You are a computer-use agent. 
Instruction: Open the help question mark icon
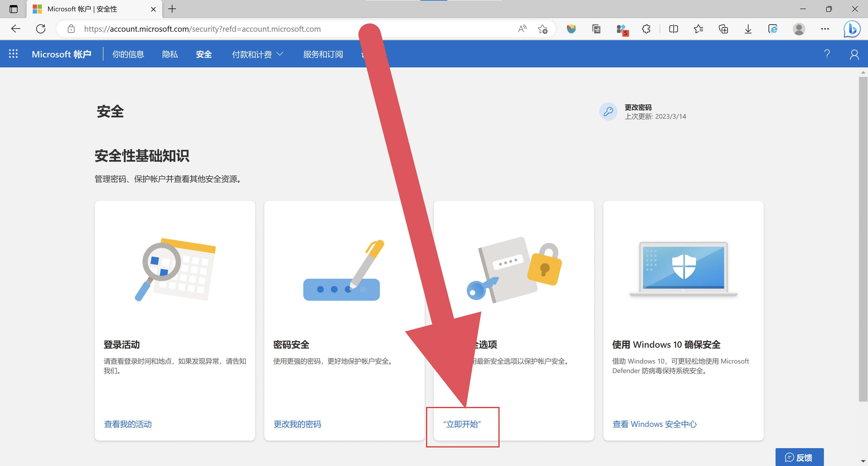827,54
